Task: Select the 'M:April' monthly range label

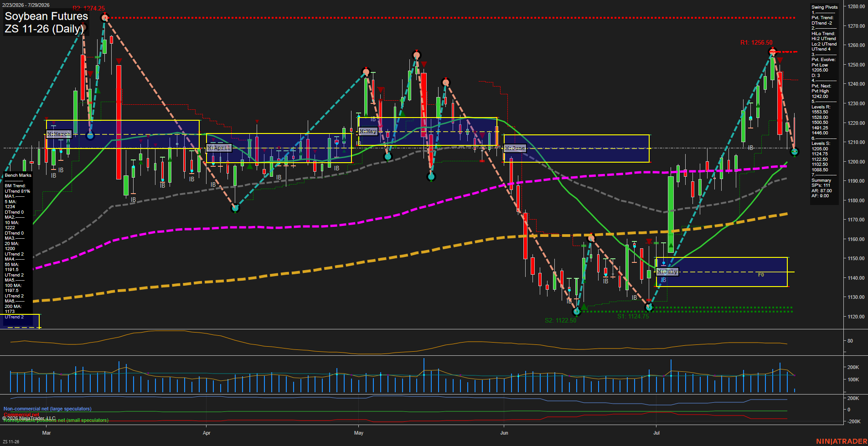Action: pos(219,148)
